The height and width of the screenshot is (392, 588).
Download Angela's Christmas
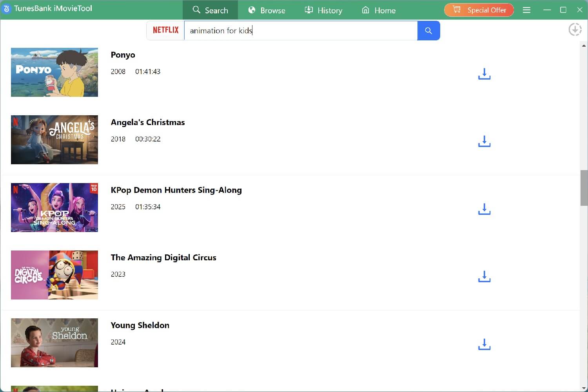[484, 141]
